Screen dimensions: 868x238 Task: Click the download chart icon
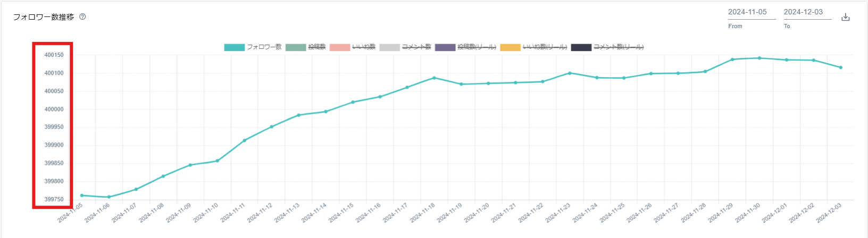pyautogui.click(x=845, y=17)
